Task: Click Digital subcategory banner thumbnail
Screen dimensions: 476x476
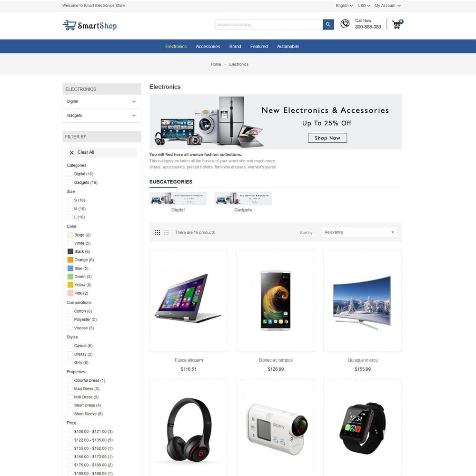Action: 178,198
